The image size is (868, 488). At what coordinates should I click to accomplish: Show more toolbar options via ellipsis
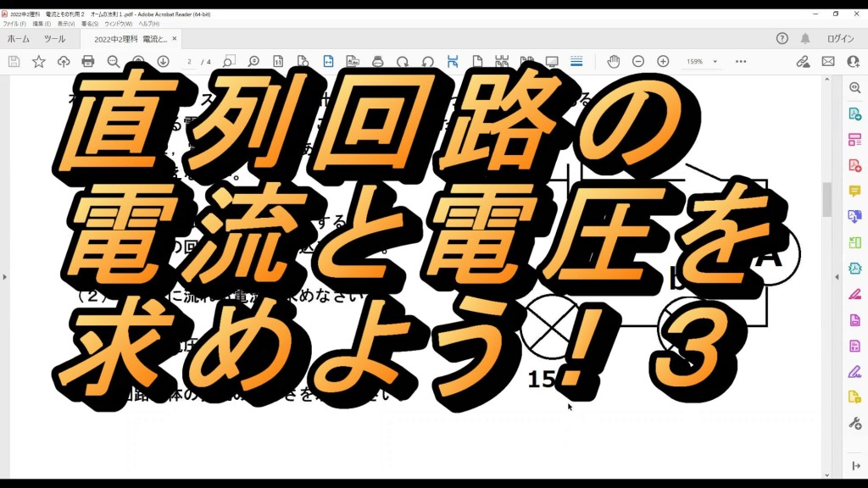pyautogui.click(x=741, y=62)
